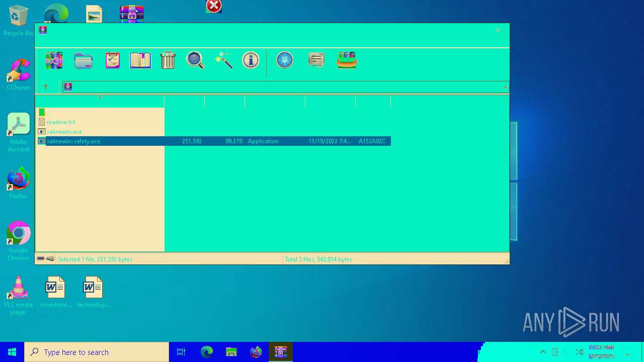Click the key password icon in status bar
644x362 pixels.
(50, 259)
